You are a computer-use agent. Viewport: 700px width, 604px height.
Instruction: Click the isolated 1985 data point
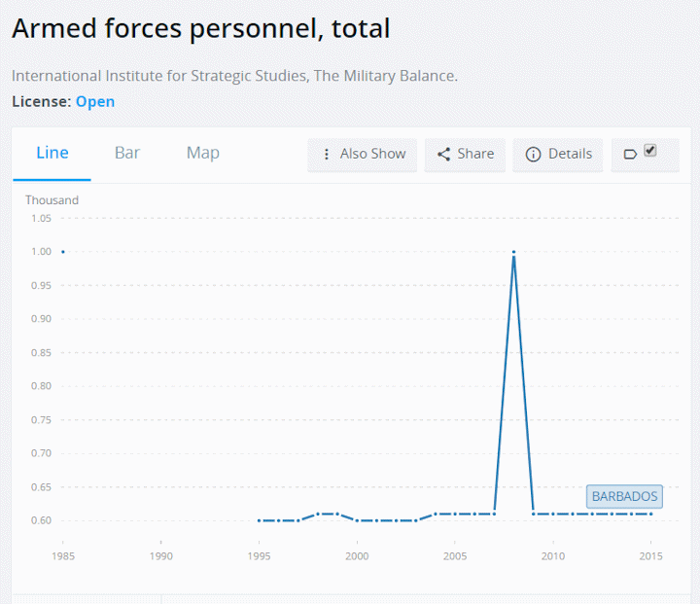click(63, 252)
